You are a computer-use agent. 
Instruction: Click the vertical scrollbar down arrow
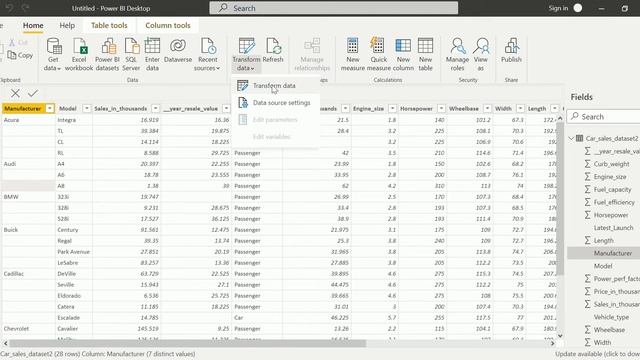point(560,336)
